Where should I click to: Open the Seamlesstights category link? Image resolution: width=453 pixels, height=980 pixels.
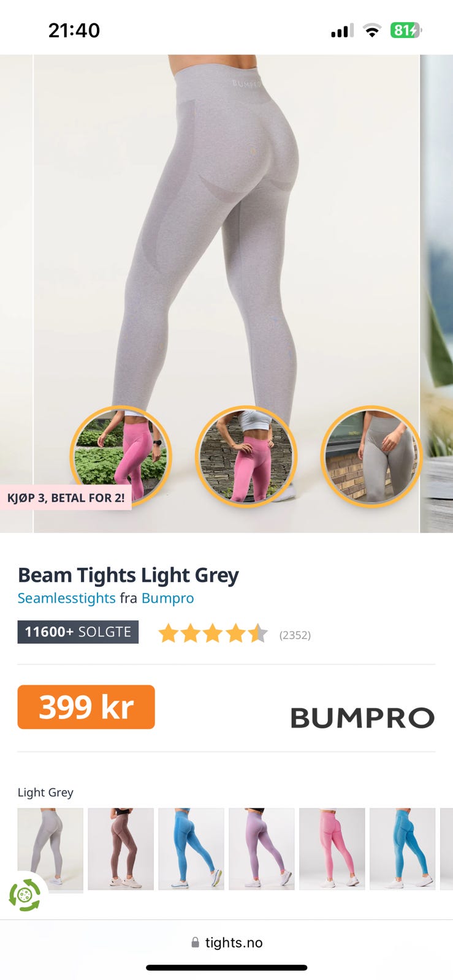coord(66,598)
